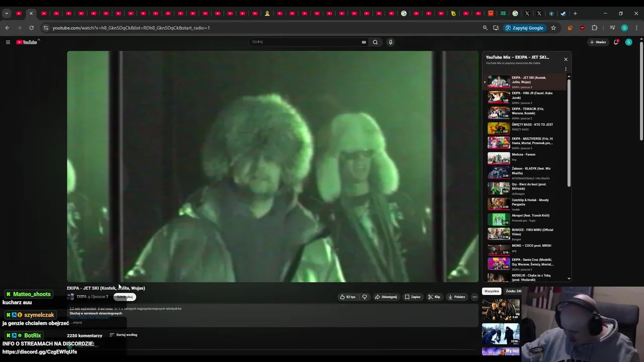Switch to the AliExpress browser tab

[491, 14]
